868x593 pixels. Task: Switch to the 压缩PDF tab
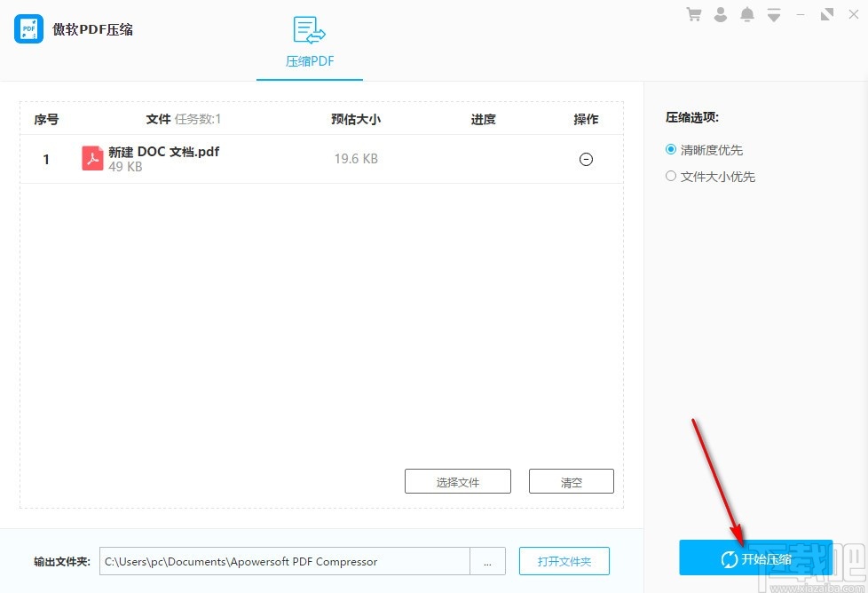pos(309,61)
